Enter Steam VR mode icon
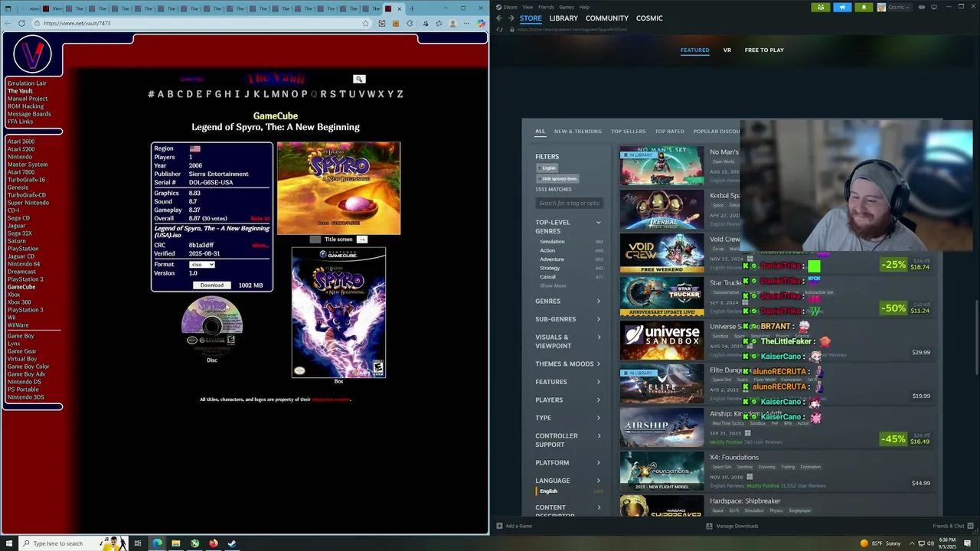 pyautogui.click(x=922, y=7)
